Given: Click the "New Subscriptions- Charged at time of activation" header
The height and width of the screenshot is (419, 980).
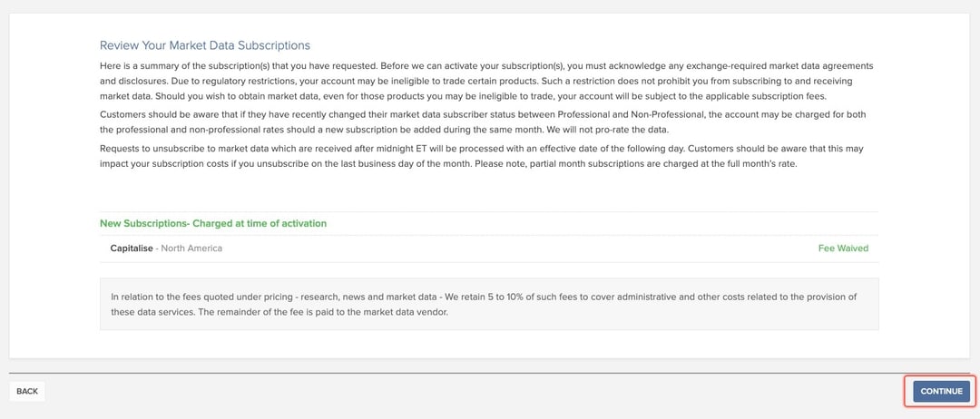Looking at the screenshot, I should tap(213, 223).
